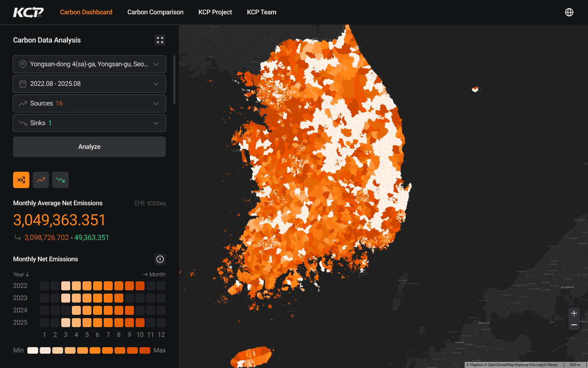The height and width of the screenshot is (368, 588).
Task: Click the KCP logo
Action: 28,12
